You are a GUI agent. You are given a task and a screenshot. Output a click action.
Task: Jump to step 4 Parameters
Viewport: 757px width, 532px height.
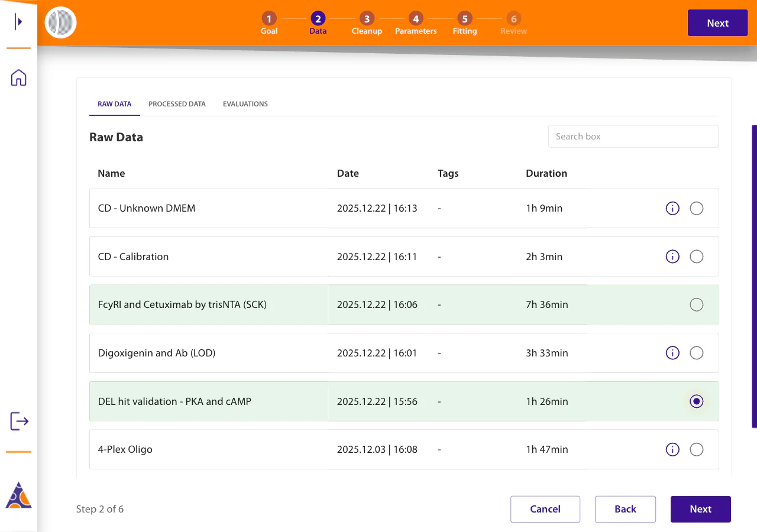click(x=416, y=23)
